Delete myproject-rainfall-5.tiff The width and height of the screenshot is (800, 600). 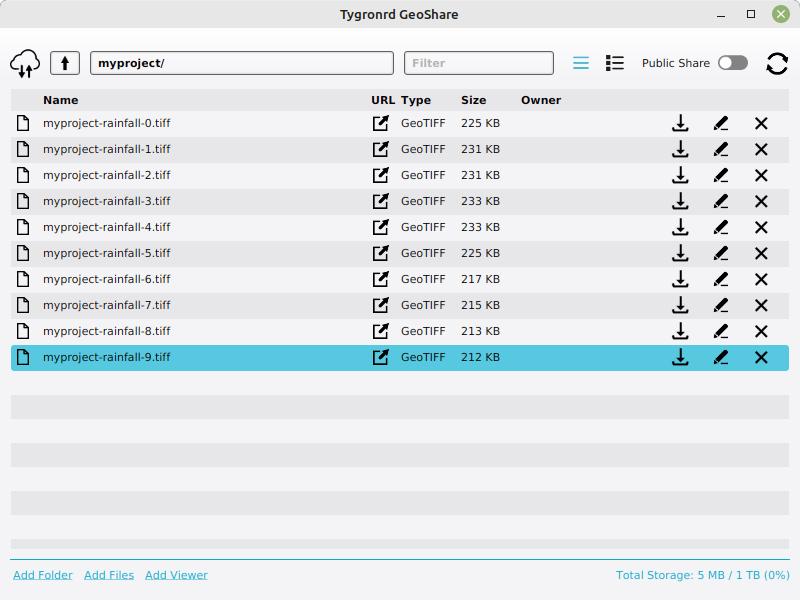[x=761, y=253]
